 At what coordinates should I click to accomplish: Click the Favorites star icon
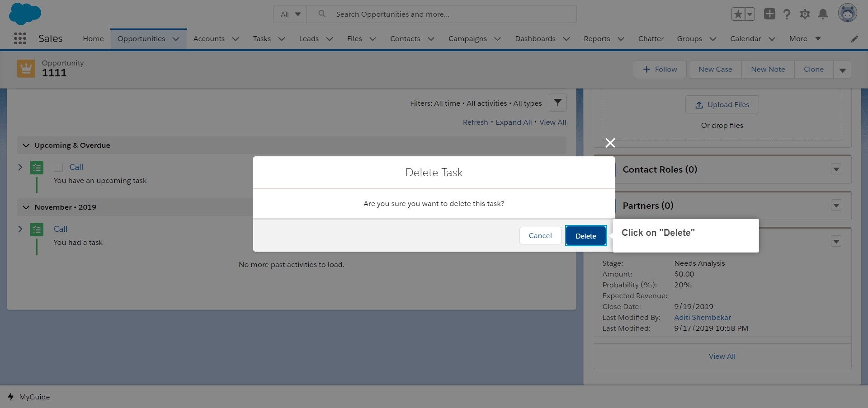point(738,14)
